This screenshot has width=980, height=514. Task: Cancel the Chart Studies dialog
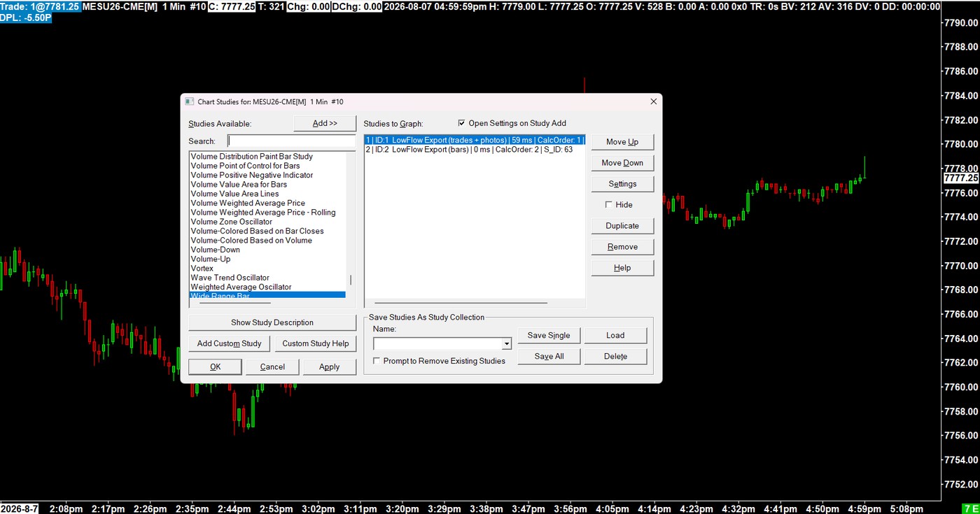(x=272, y=366)
